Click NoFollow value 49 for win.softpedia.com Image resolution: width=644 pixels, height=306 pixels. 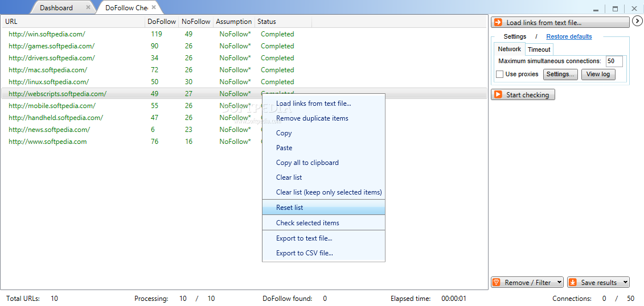point(188,34)
